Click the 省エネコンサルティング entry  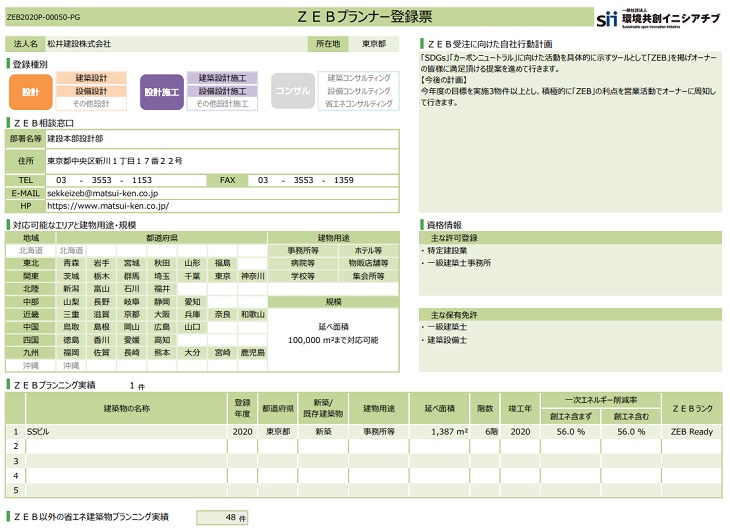pos(358,103)
